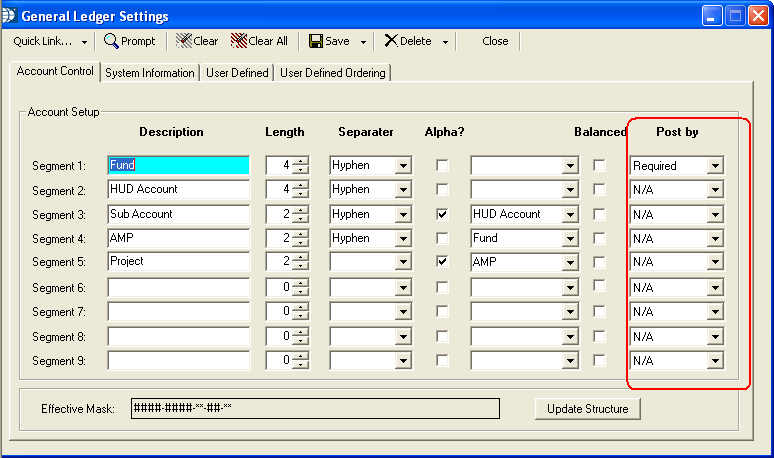Click the Effective Mask field
The height and width of the screenshot is (458, 774).
point(315,408)
